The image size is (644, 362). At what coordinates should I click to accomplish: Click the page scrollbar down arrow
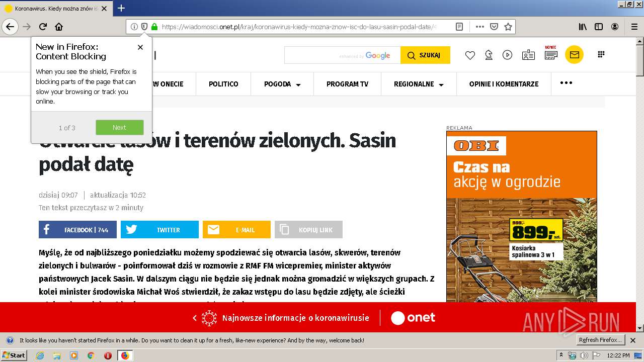[x=640, y=328]
